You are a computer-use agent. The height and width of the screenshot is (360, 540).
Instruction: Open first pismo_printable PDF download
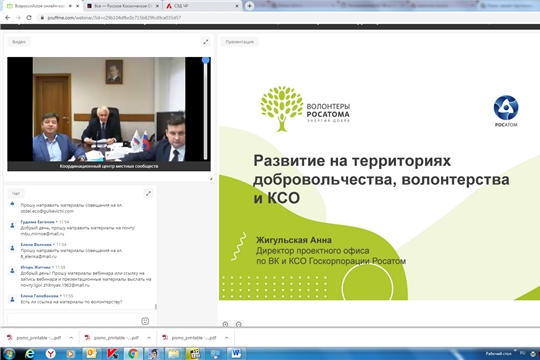point(34,338)
